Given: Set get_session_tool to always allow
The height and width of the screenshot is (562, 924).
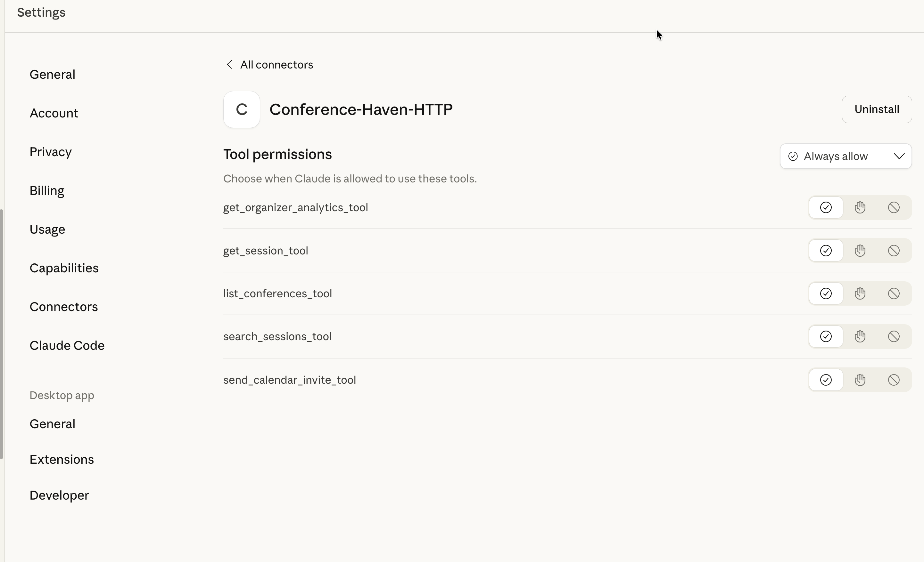Looking at the screenshot, I should (x=826, y=250).
